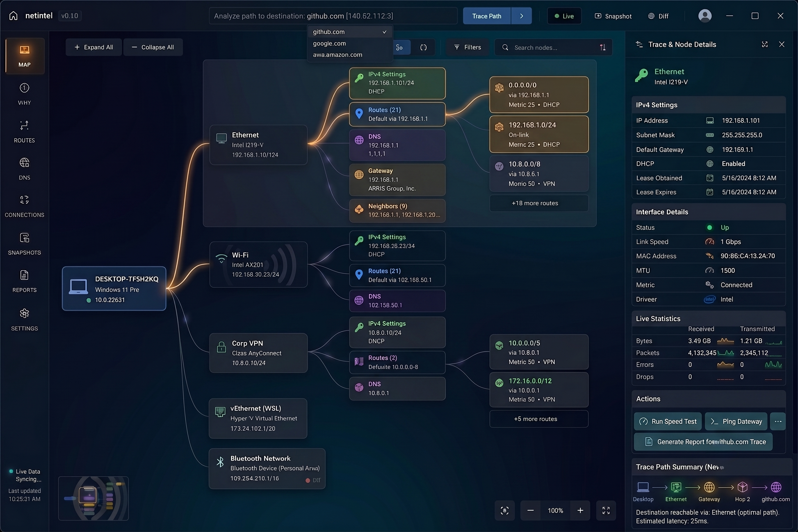
Task: Select the vEthernet (WSL) node
Action: [x=258, y=418]
